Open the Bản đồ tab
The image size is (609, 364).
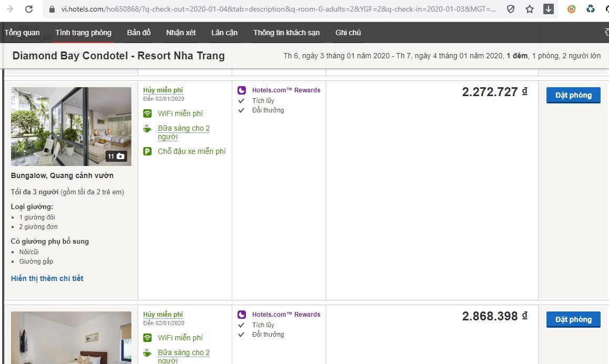[139, 33]
